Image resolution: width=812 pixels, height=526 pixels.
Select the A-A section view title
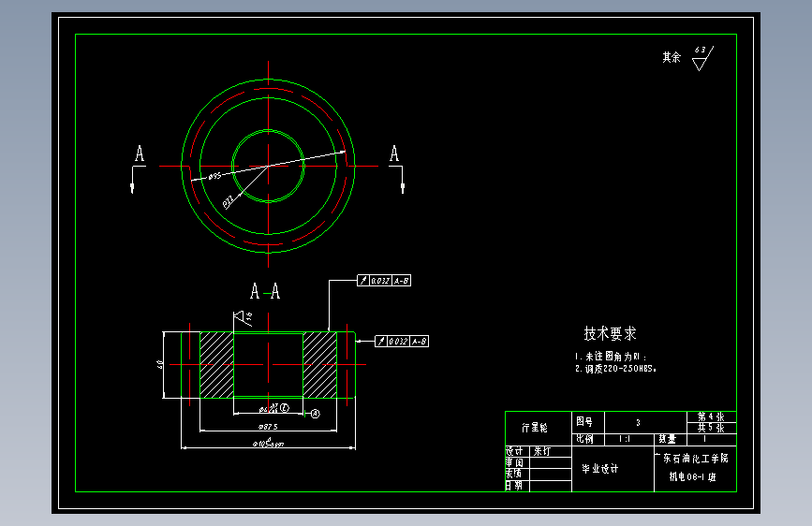[265, 291]
